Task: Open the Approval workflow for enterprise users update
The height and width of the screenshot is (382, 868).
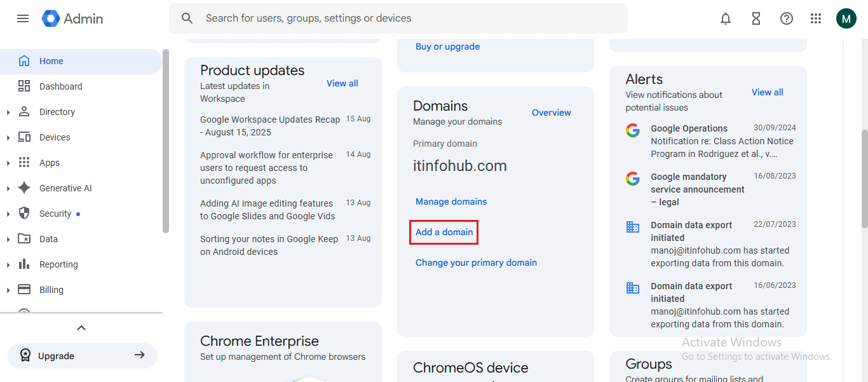Action: click(x=266, y=168)
